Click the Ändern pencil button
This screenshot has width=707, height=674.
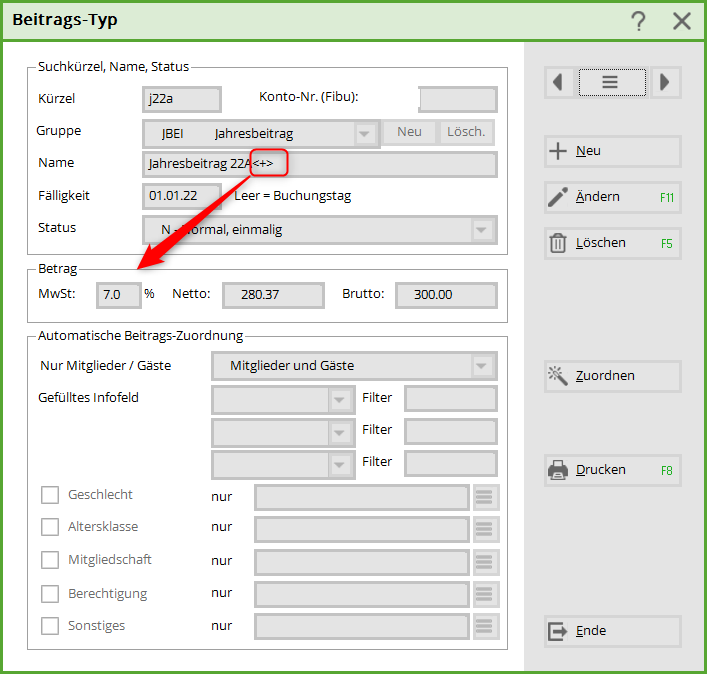[612, 197]
